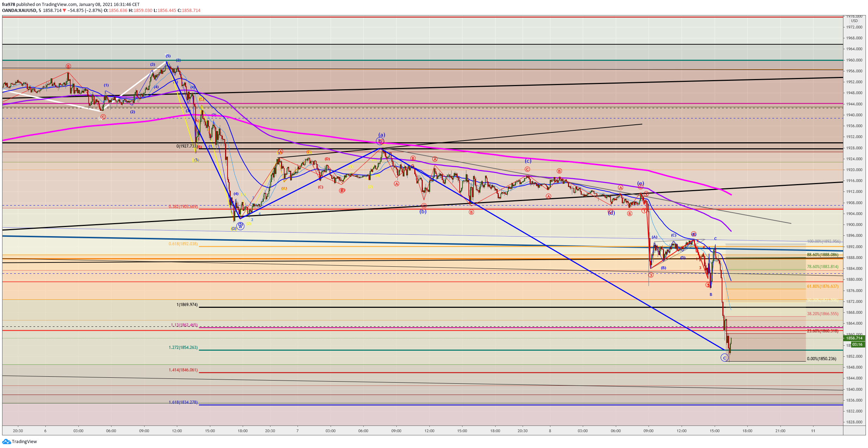
Task: Click the date label 6 on time axis
Action: pos(45,431)
